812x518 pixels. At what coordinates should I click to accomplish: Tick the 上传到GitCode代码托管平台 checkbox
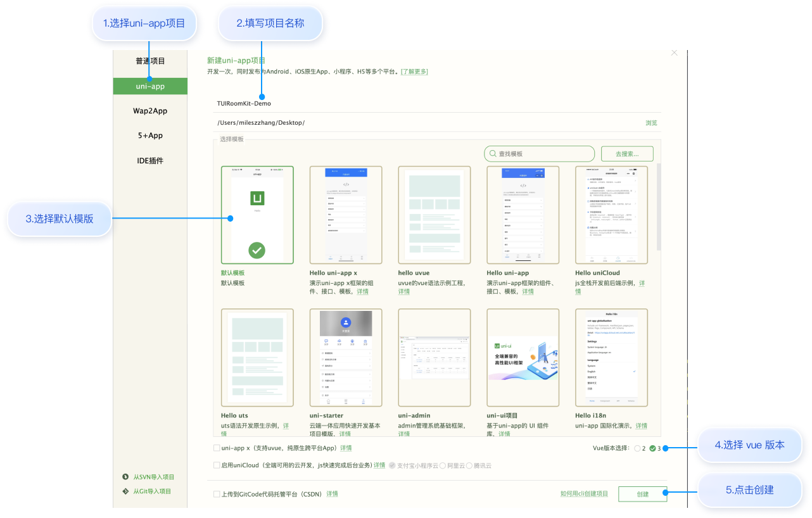(x=217, y=494)
